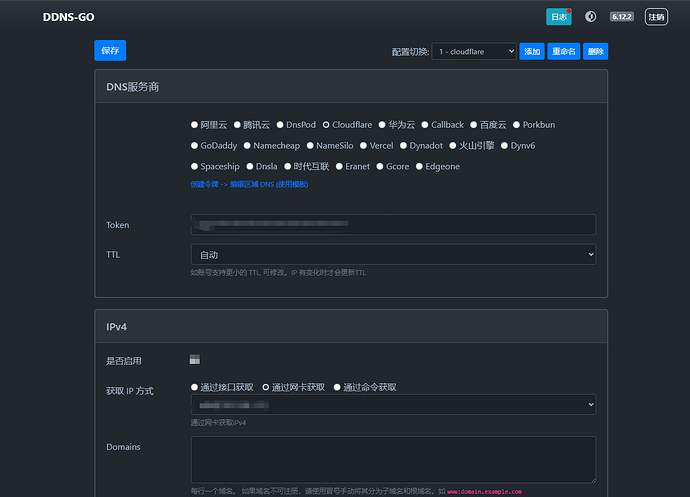Select 通过命令获取 IP method

coord(337,387)
